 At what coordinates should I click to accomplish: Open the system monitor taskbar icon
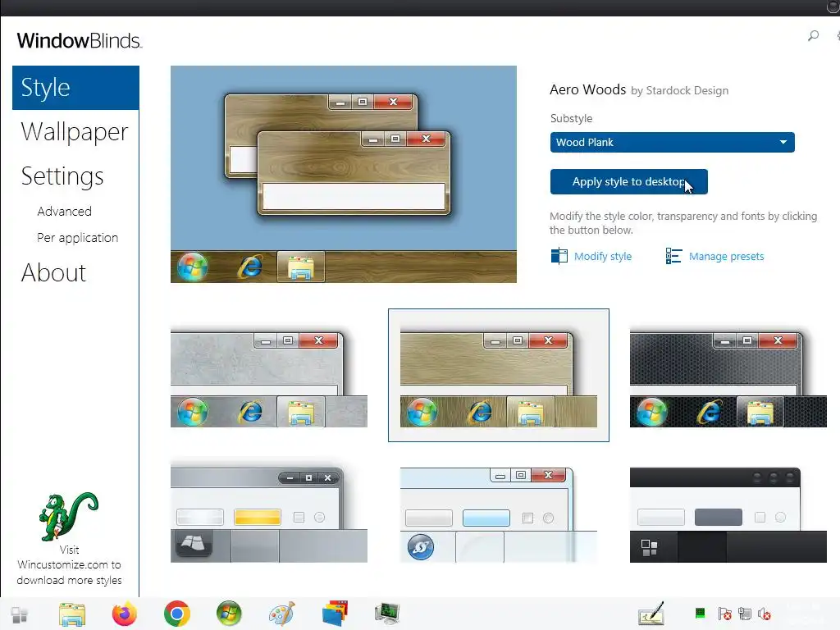click(x=387, y=614)
